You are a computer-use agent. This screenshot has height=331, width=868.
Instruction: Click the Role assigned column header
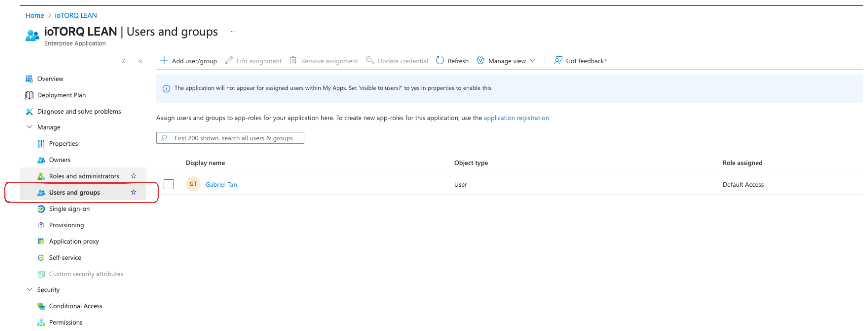[x=742, y=163]
